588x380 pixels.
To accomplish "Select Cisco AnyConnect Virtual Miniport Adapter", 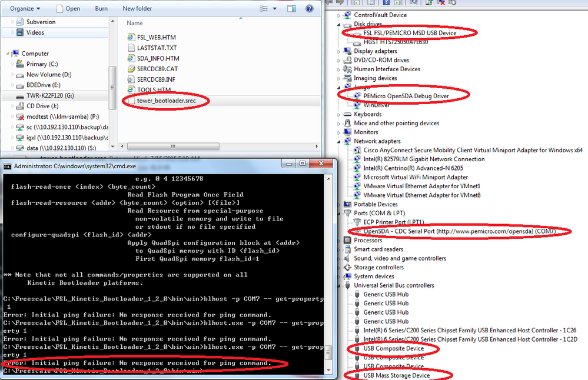I will [x=473, y=150].
